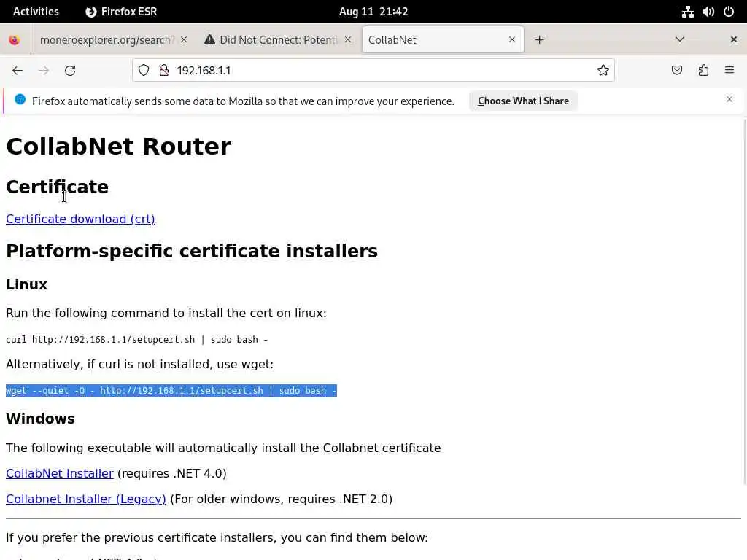Image resolution: width=747 pixels, height=560 pixels.
Task: Click Platform-specific certificate installers heading
Action: [x=192, y=251]
